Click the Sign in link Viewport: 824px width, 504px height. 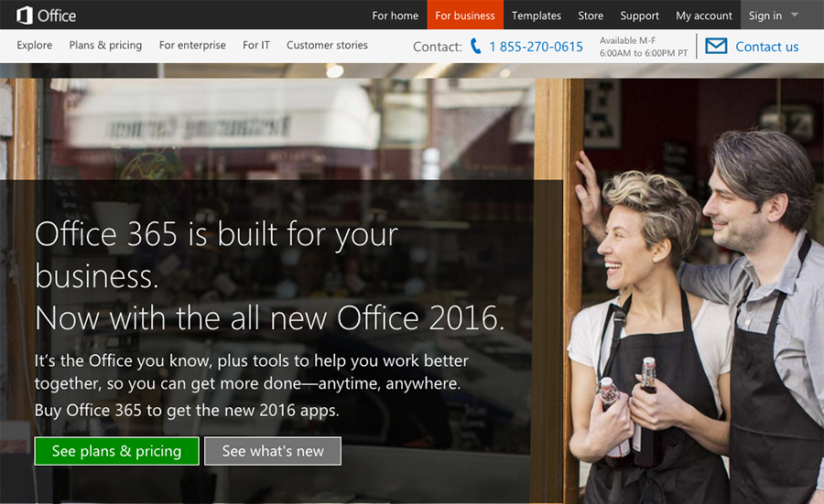(765, 16)
